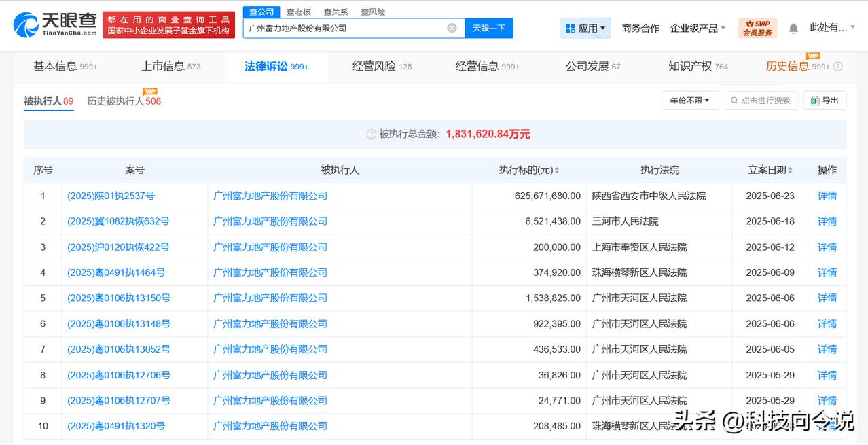Click the total 1,831,620.84万元
The width and height of the screenshot is (868, 445).
coord(488,135)
